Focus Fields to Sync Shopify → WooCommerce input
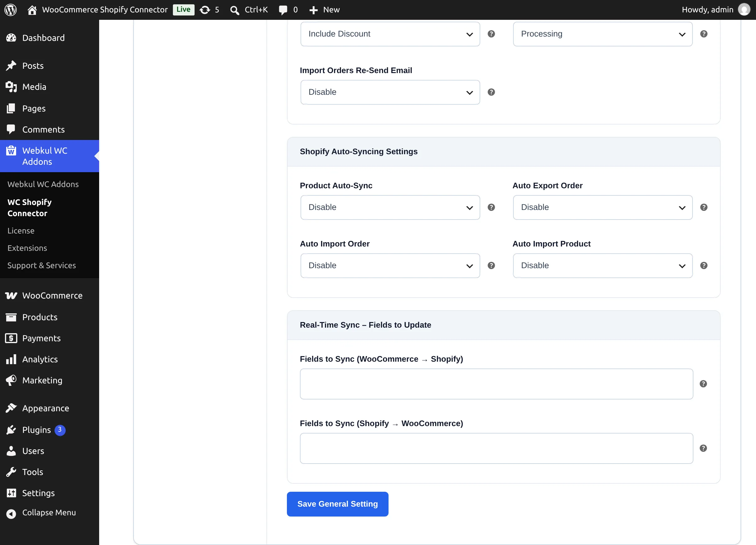Image resolution: width=756 pixels, height=545 pixels. point(496,448)
